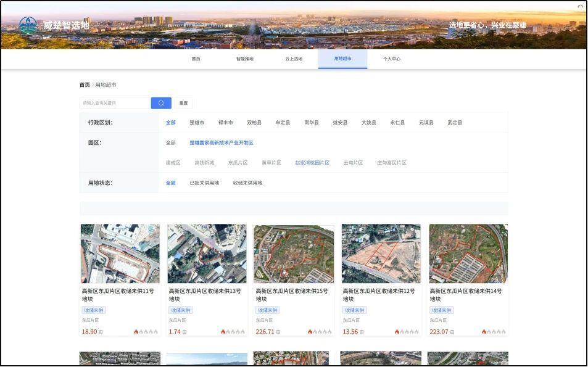The width and height of the screenshot is (588, 367).
Task: Click the keyword search input field
Action: click(x=115, y=103)
